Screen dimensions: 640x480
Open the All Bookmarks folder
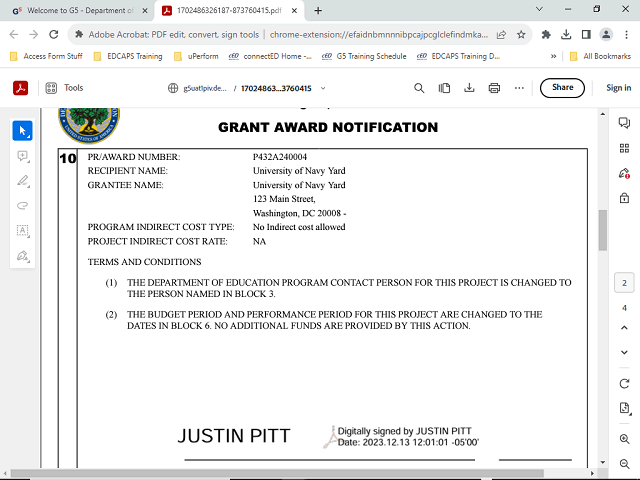point(600,56)
